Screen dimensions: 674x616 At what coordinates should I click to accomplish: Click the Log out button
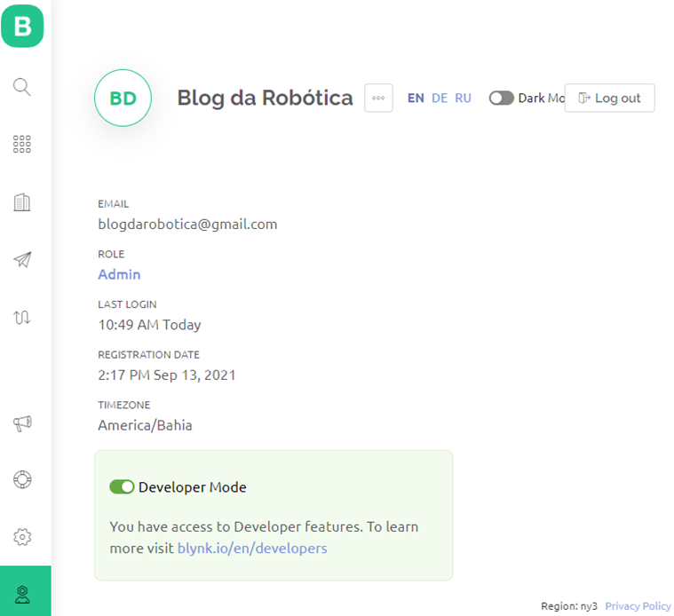609,98
